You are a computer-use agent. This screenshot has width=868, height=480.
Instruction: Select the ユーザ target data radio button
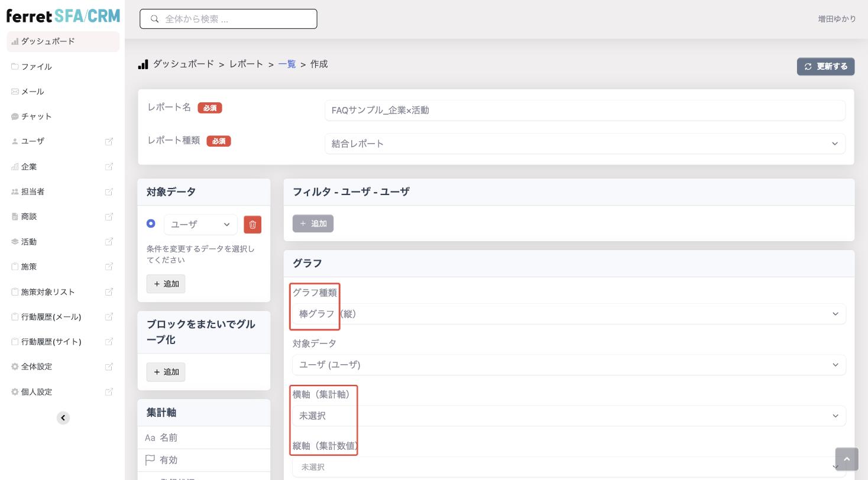(x=151, y=223)
